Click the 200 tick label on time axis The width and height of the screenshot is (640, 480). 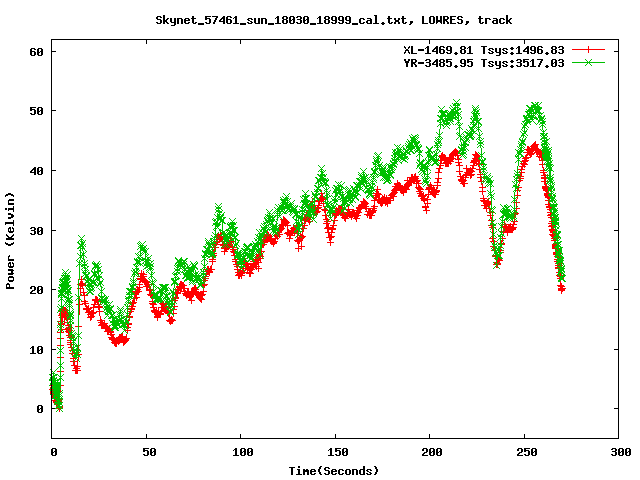(x=429, y=452)
